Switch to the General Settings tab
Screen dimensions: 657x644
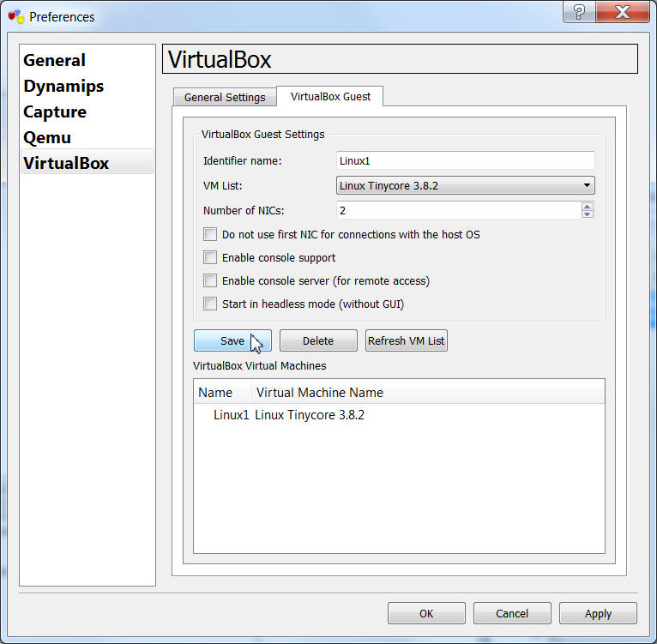225,97
